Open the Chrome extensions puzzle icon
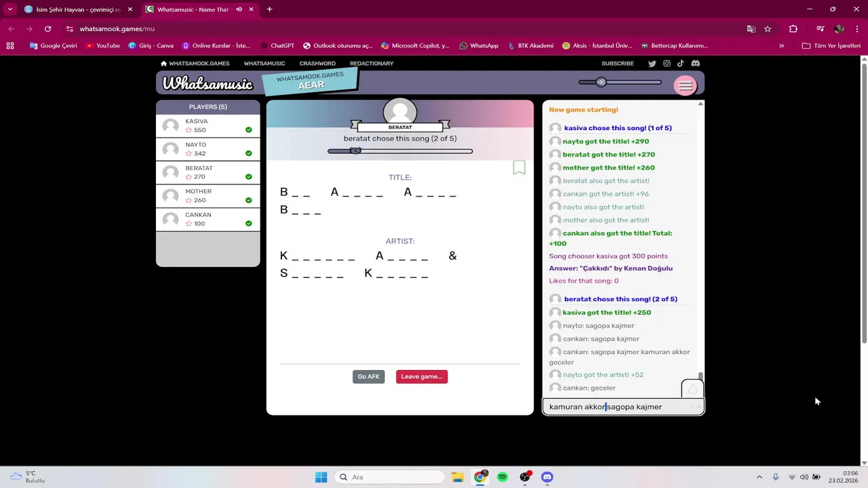Screen dimensions: 868x488 [x=793, y=29]
